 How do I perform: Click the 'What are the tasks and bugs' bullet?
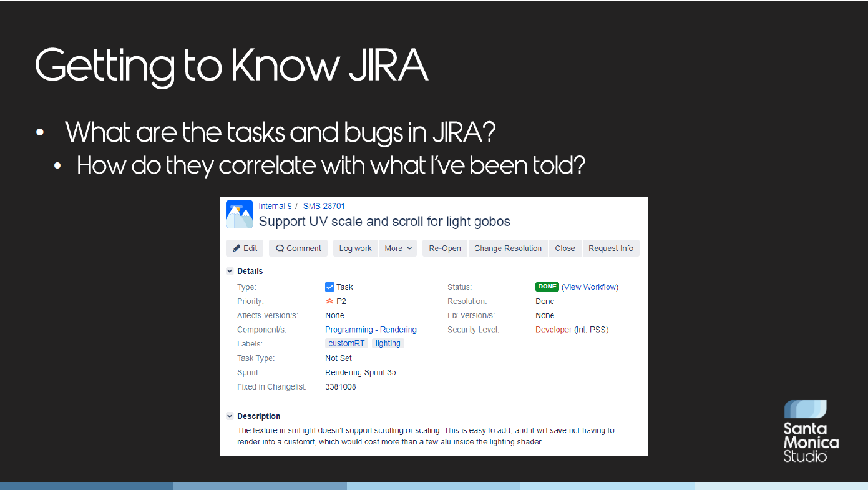click(x=281, y=132)
